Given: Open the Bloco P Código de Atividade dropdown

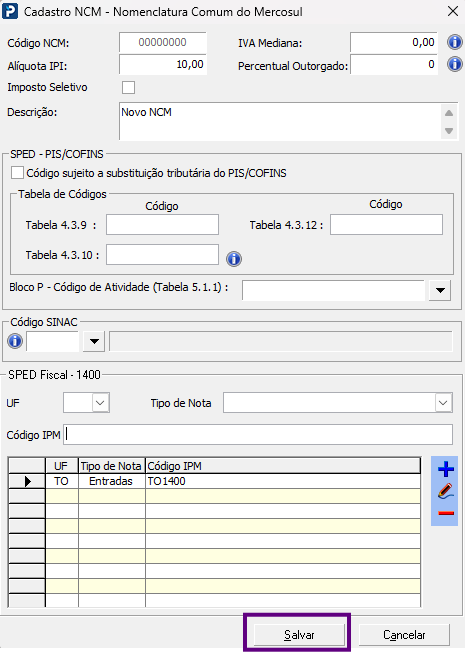Looking at the screenshot, I should (x=440, y=290).
